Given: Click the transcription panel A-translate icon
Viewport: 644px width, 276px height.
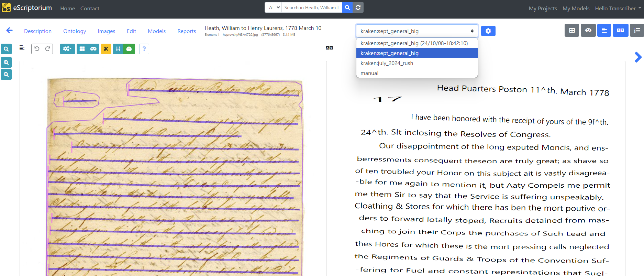Looking at the screenshot, I should [x=329, y=48].
